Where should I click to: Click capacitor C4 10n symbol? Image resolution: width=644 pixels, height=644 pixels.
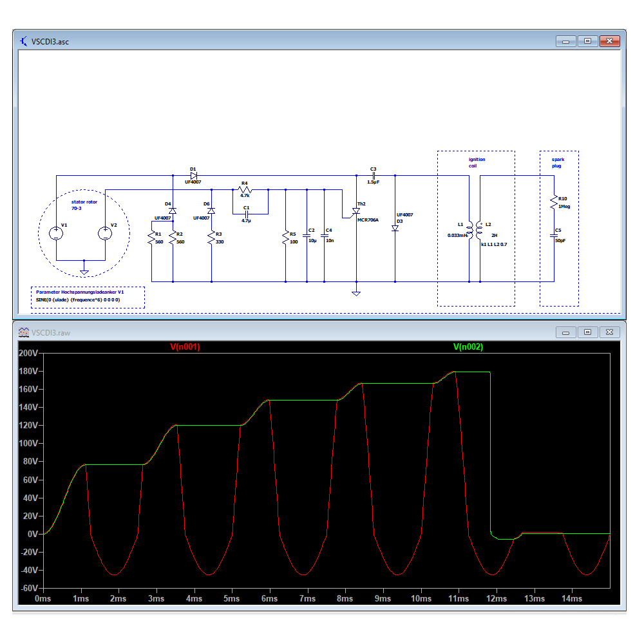tap(325, 236)
